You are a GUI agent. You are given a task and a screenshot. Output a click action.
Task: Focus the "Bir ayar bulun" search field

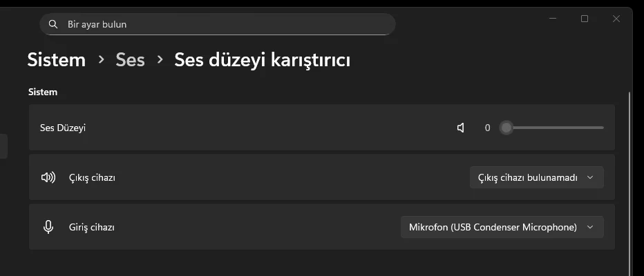click(x=221, y=24)
